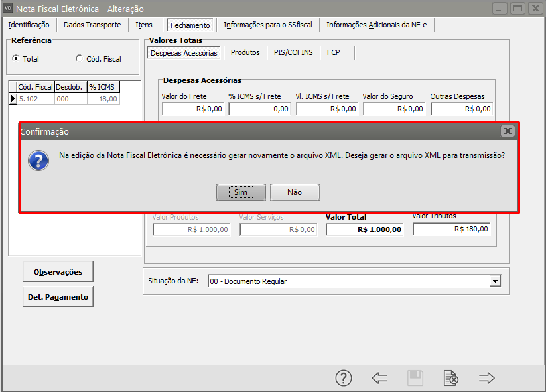Image resolution: width=546 pixels, height=392 pixels.
Task: Click the Valor do Frete input field
Action: (193, 109)
